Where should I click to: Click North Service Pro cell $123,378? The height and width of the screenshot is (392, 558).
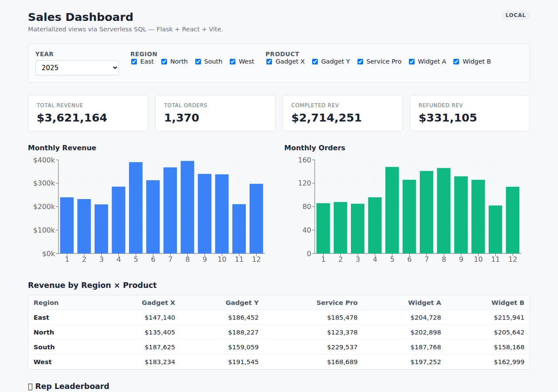[342, 332]
